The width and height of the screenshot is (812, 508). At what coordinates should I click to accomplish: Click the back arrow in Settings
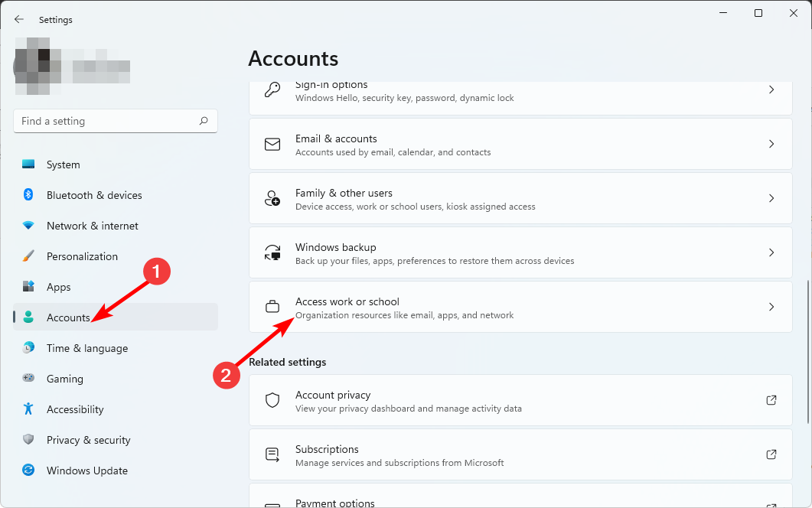18,19
